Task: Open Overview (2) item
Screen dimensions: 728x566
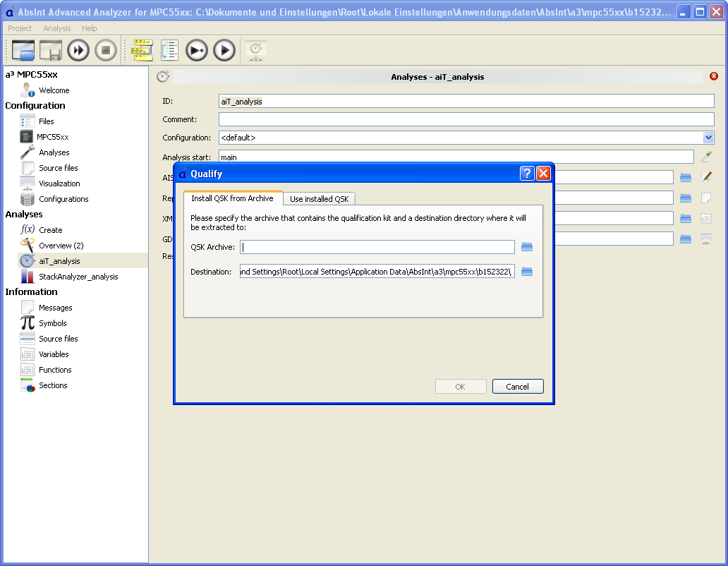Action: [x=61, y=245]
